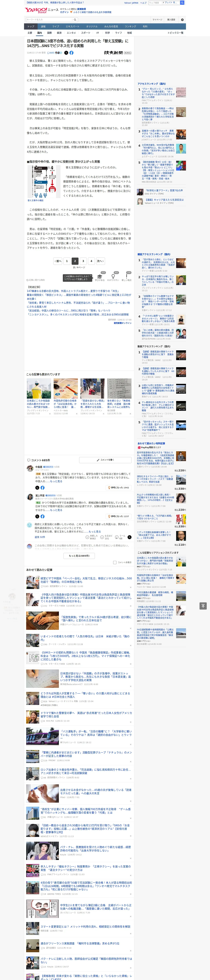Open the 外国免許切替の合格率 article thumbnail
The height and width of the screenshot is (980, 210).
(x=66, y=388)
